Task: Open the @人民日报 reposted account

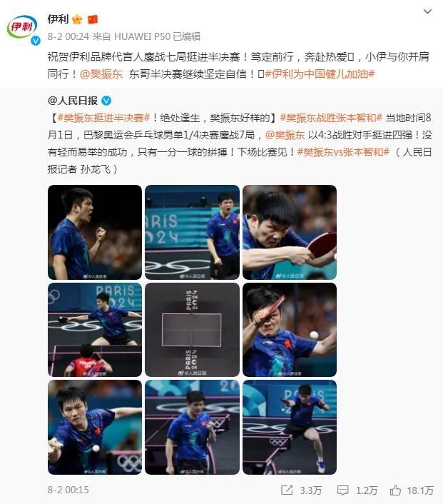Action: click(73, 101)
